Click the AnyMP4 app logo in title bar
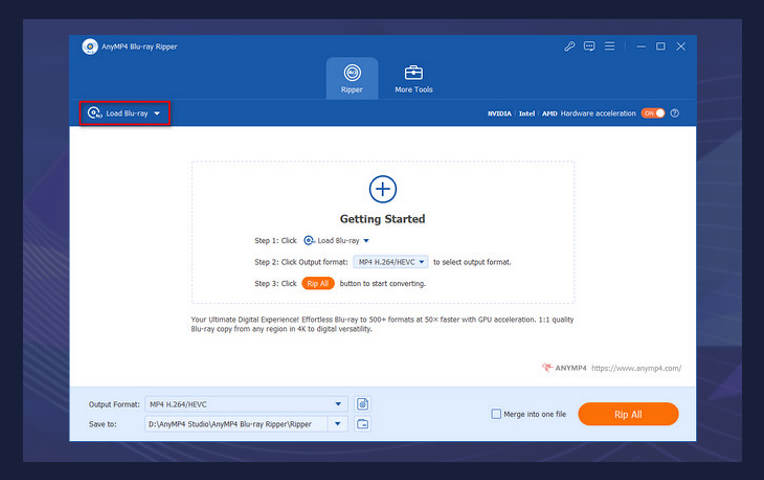764x480 pixels. (x=90, y=46)
